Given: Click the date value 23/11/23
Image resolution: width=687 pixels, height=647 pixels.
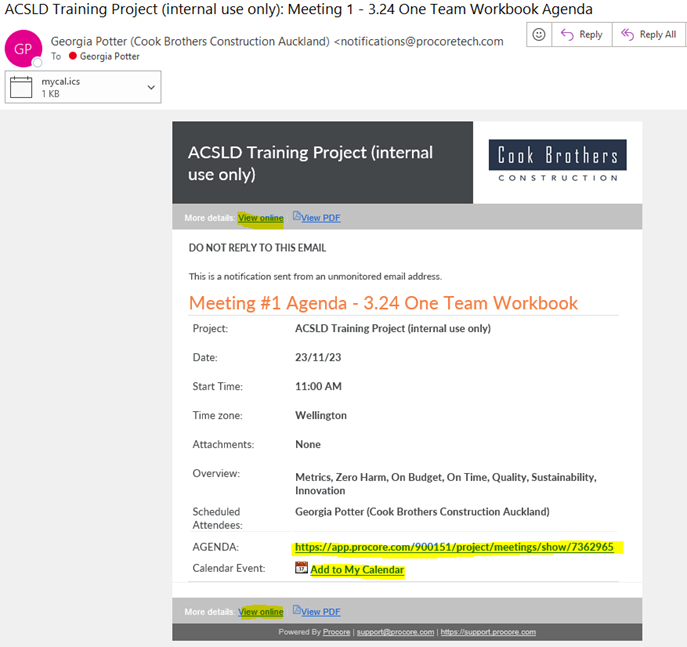Looking at the screenshot, I should point(318,357).
